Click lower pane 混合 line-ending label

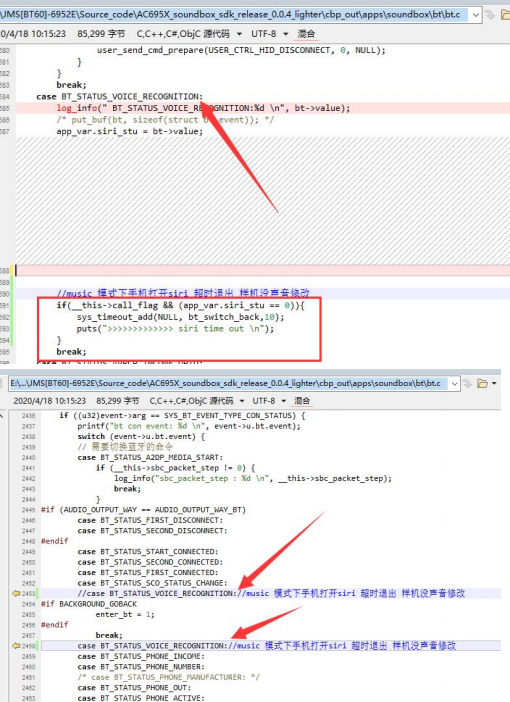302,400
